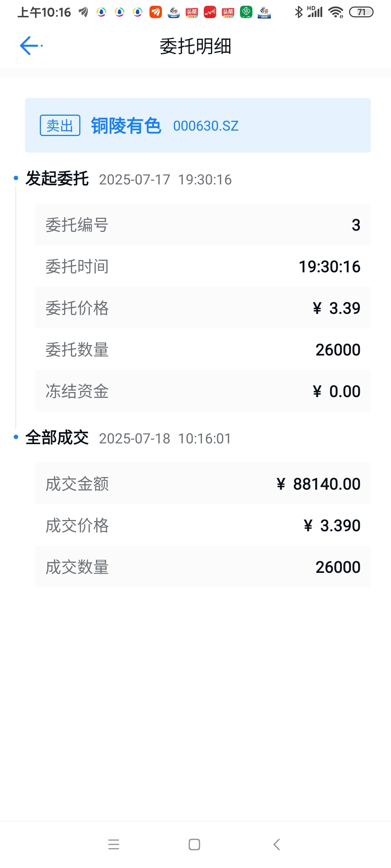Image resolution: width=391 pixels, height=868 pixels.
Task: Open Android recent apps menu icon
Action: click(114, 844)
